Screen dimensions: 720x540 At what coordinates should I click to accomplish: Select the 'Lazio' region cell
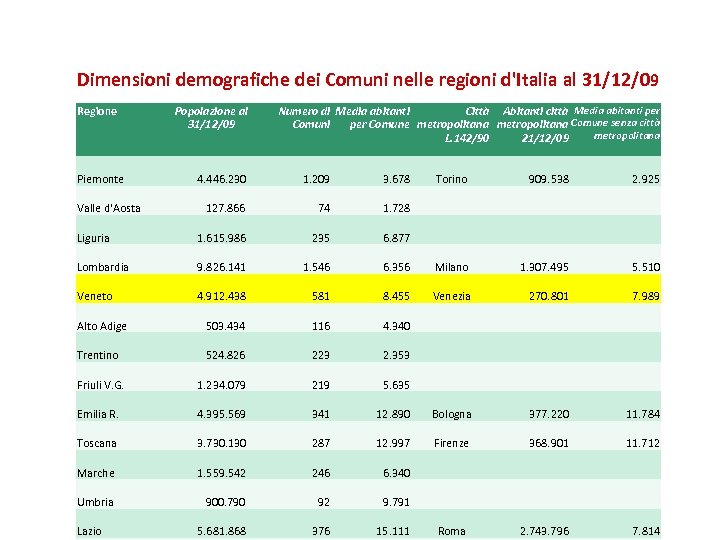click(x=89, y=531)
